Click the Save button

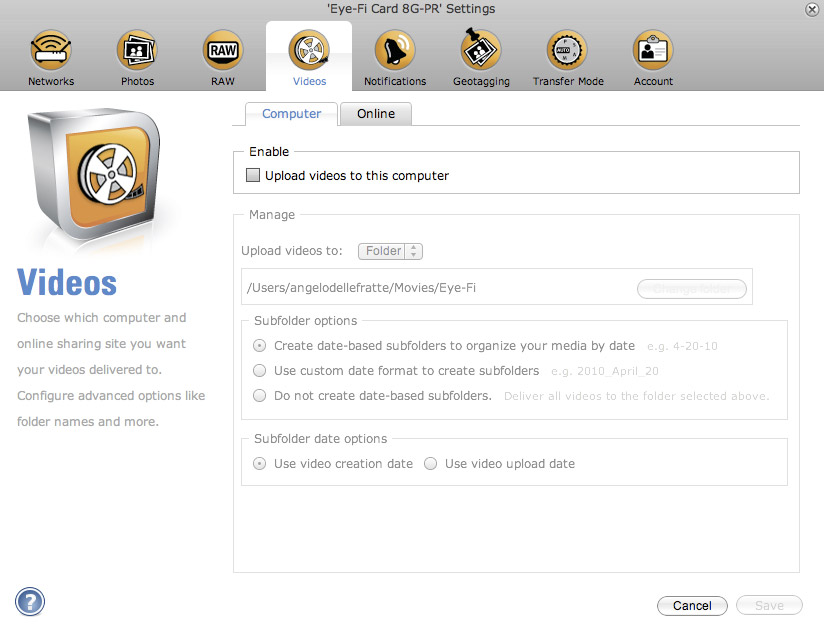pyautogui.click(x=769, y=606)
